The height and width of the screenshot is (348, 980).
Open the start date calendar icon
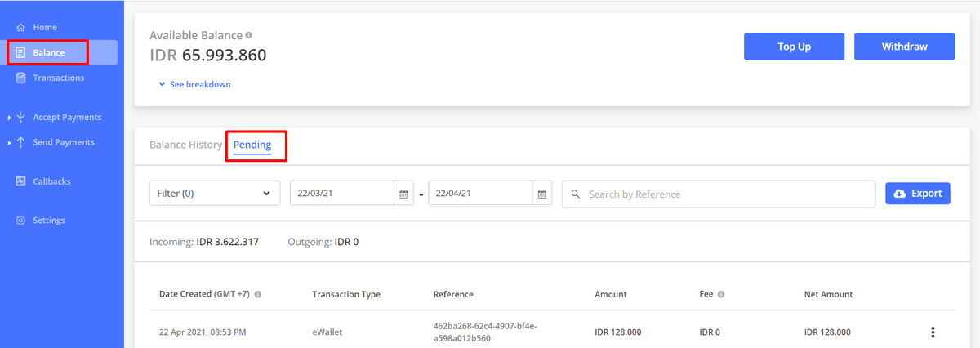click(403, 194)
